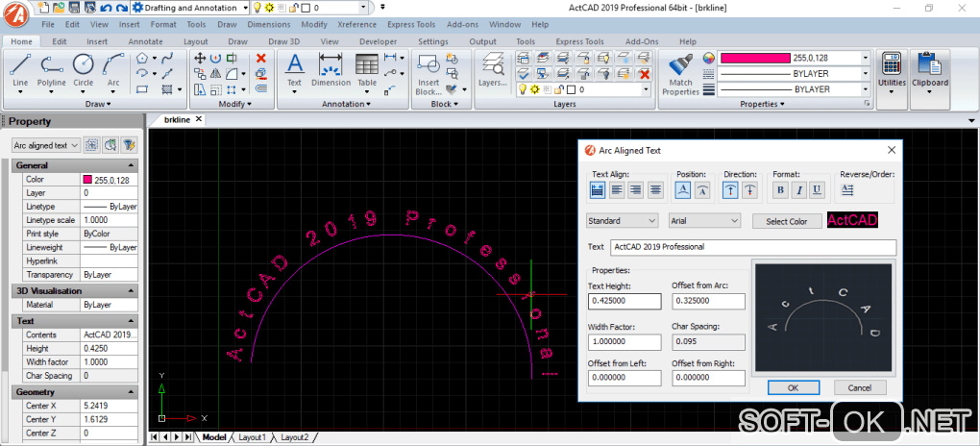Click the ActCAD color preview in dialog
This screenshot has height=446, width=980.
click(x=852, y=219)
